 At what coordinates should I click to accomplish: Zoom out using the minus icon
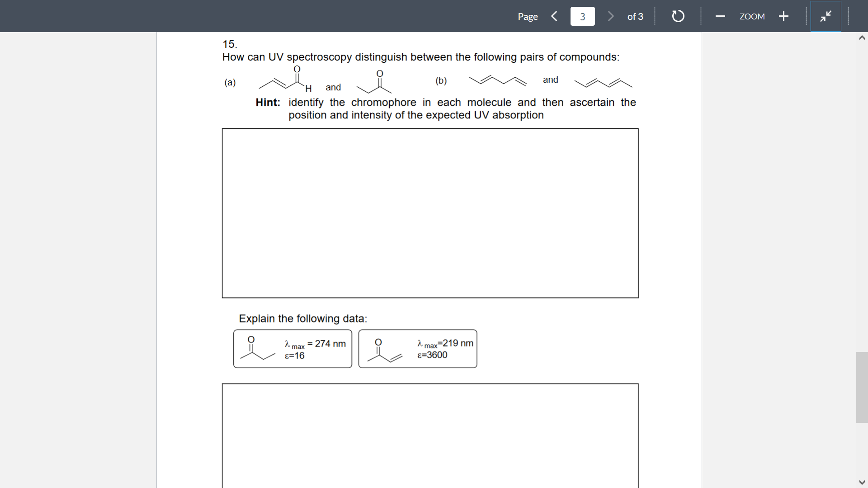click(720, 16)
